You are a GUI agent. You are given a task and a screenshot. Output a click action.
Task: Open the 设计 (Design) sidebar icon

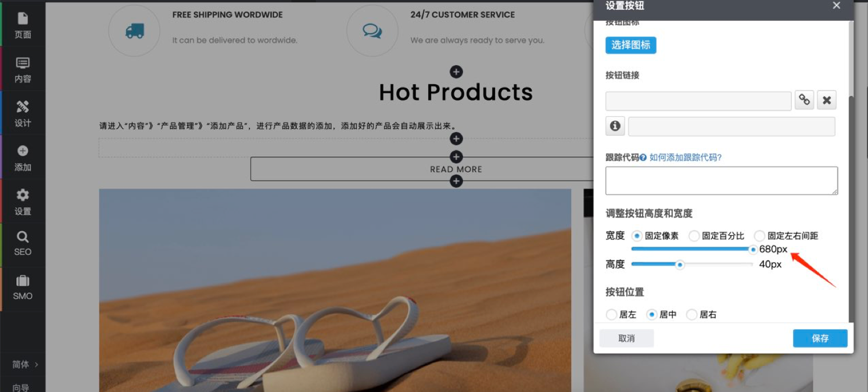pyautogui.click(x=23, y=113)
